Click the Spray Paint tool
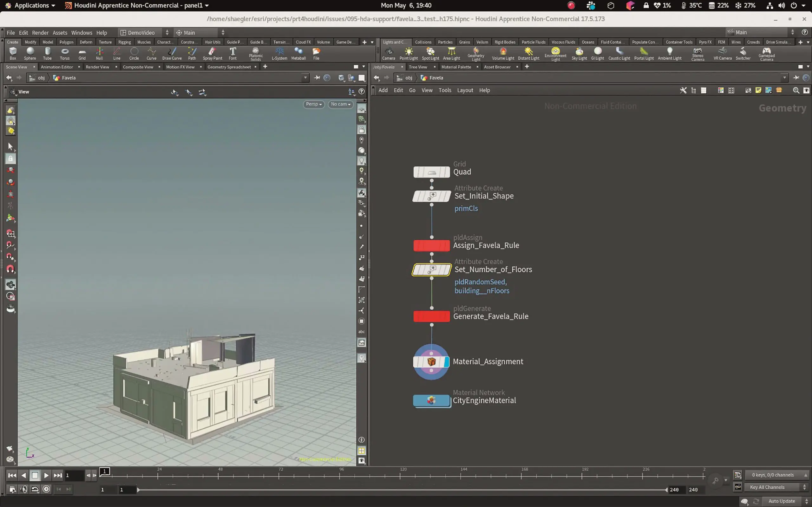This screenshot has height=507, width=812. coord(212,53)
